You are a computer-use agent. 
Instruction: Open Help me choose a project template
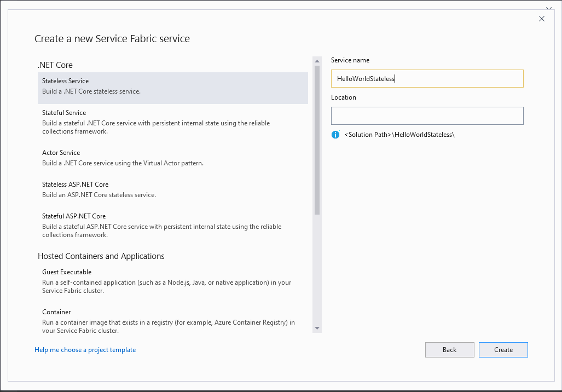coord(85,350)
